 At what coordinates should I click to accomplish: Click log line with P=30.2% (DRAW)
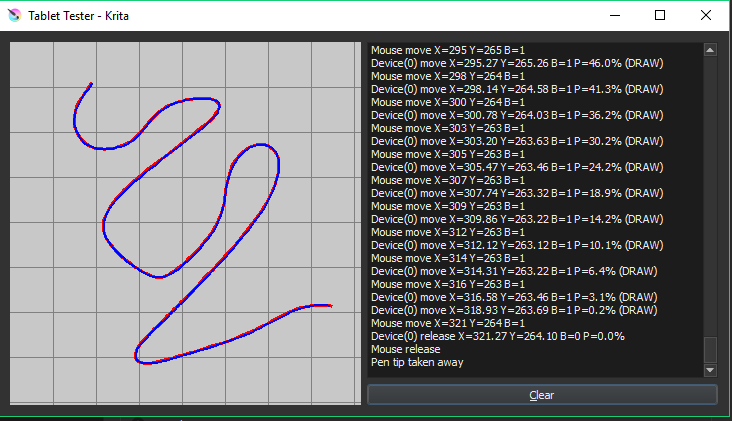click(x=517, y=141)
